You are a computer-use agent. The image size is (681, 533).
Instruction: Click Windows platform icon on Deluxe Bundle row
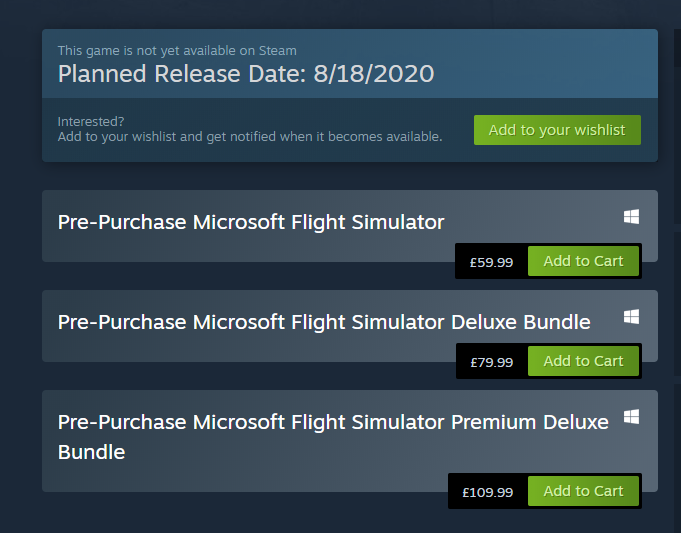click(x=631, y=316)
